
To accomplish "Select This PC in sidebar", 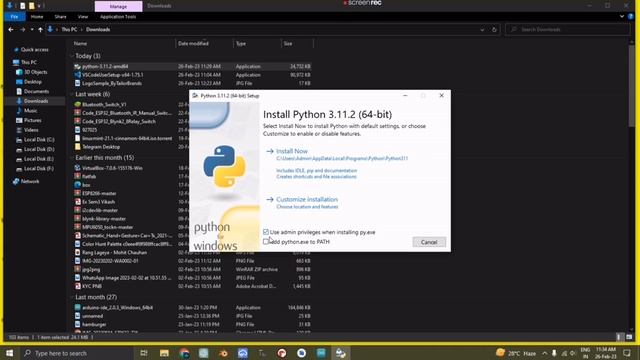I will pyautogui.click(x=29, y=62).
